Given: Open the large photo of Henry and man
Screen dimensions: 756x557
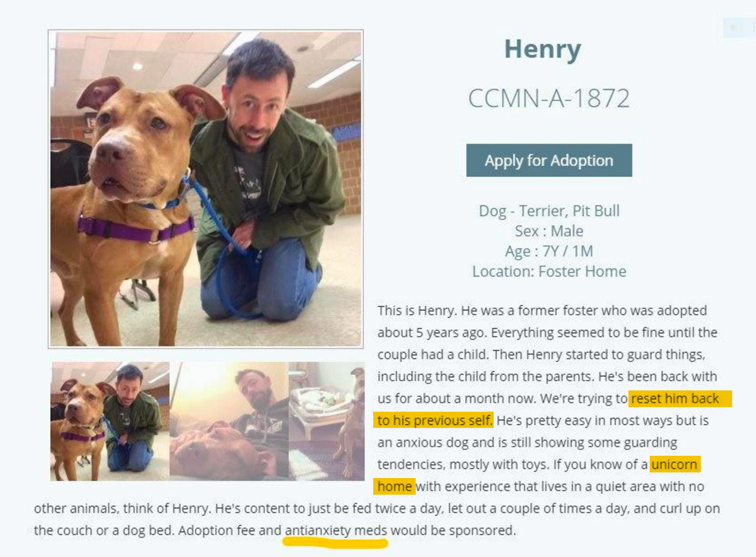Looking at the screenshot, I should 206,189.
